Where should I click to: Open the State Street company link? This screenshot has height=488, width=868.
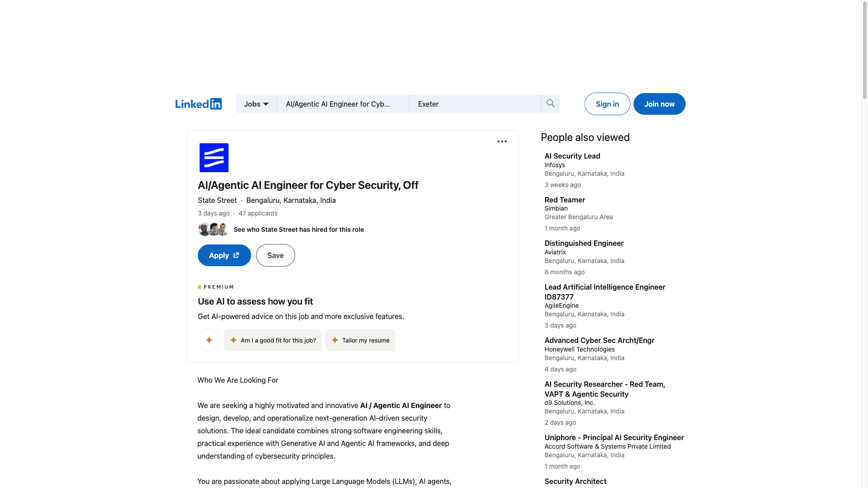tap(217, 200)
